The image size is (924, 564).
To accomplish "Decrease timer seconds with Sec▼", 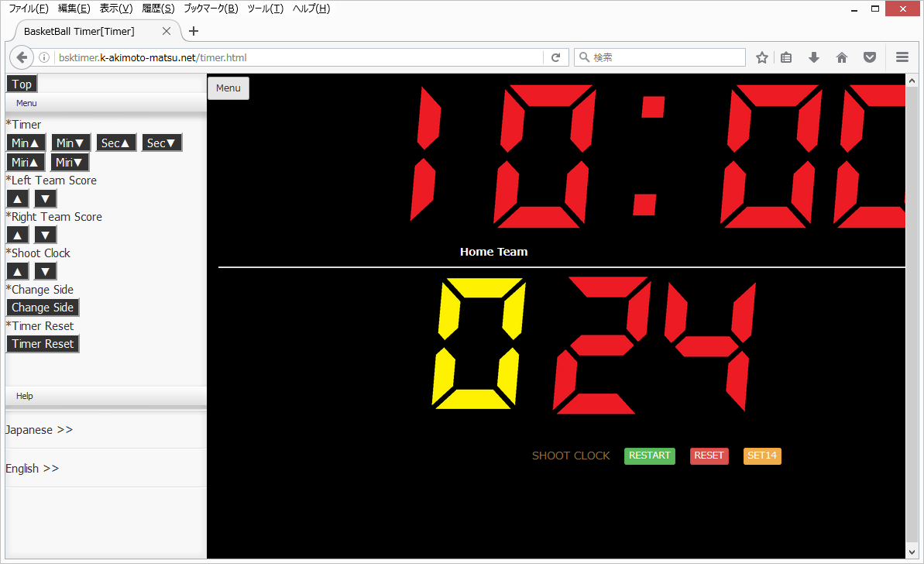I will point(162,143).
